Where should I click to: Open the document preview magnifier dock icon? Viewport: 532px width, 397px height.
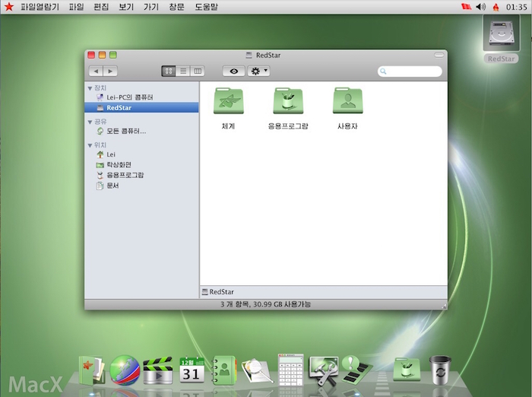click(257, 371)
